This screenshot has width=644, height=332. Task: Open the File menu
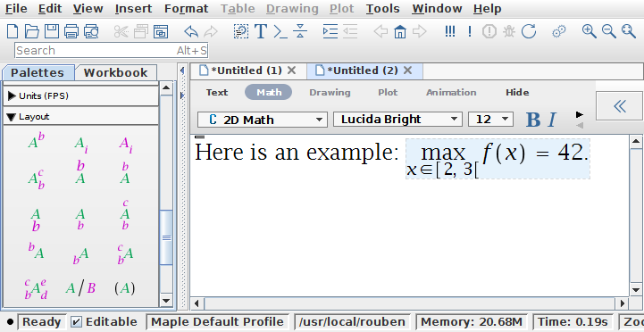16,9
